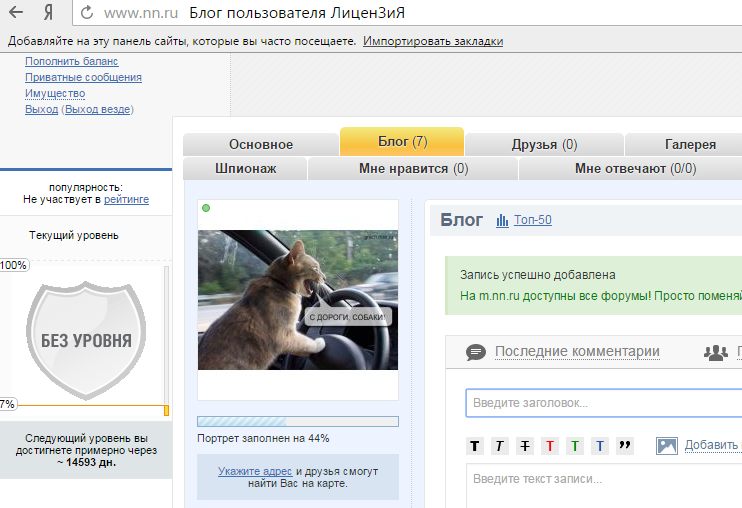Click the 100% level scale label

(13, 265)
